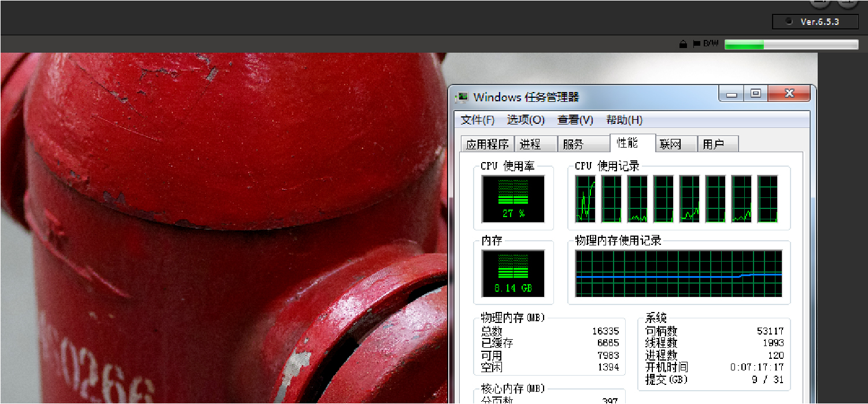
Task: Open the 帮助(H) menu in Task Manager
Action: (x=625, y=120)
